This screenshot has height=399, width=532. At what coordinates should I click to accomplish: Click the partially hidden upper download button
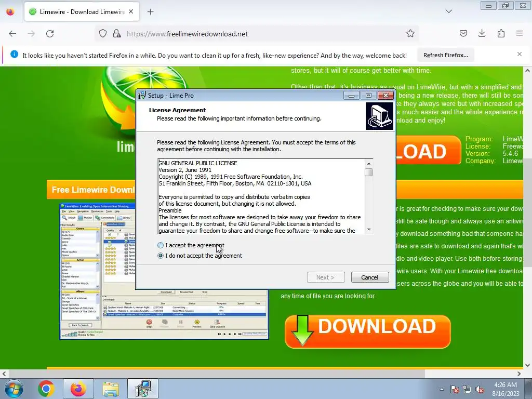pyautogui.click(x=428, y=150)
